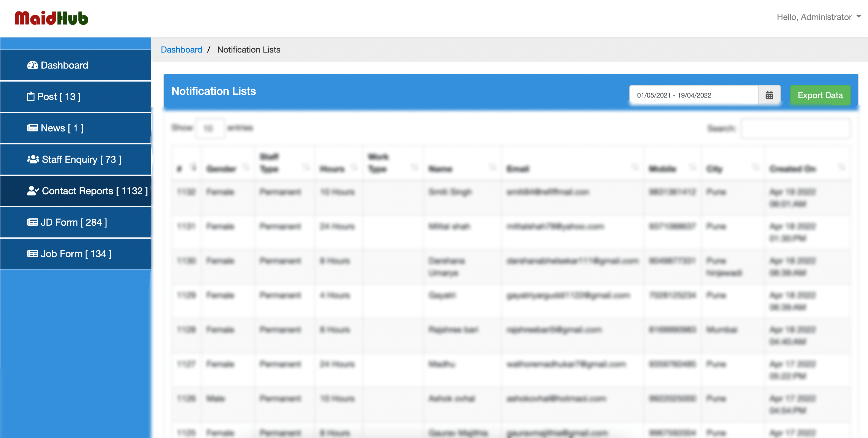Open Post [ 13 ] menu item

pos(59,97)
